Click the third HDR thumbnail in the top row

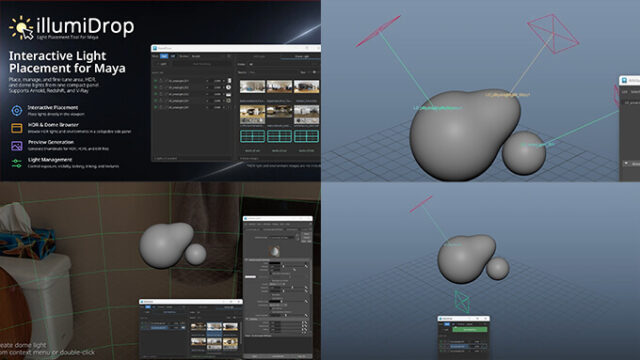point(307,87)
